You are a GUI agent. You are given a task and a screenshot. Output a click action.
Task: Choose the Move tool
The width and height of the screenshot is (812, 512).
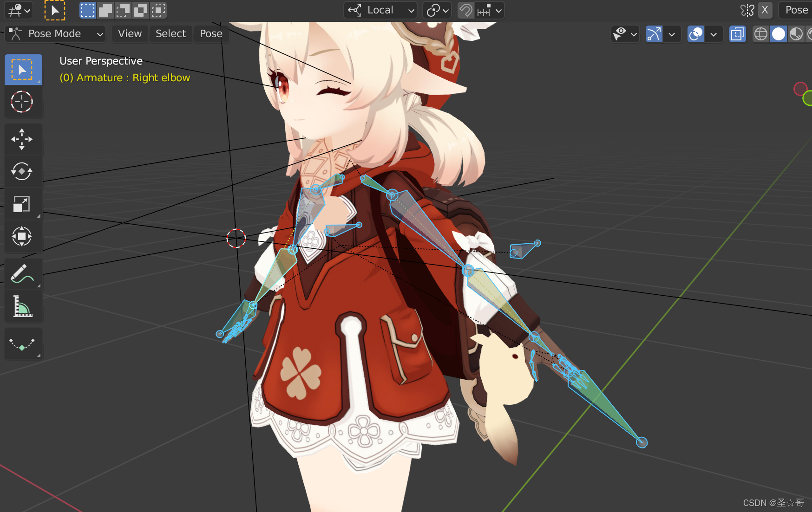[x=22, y=139]
